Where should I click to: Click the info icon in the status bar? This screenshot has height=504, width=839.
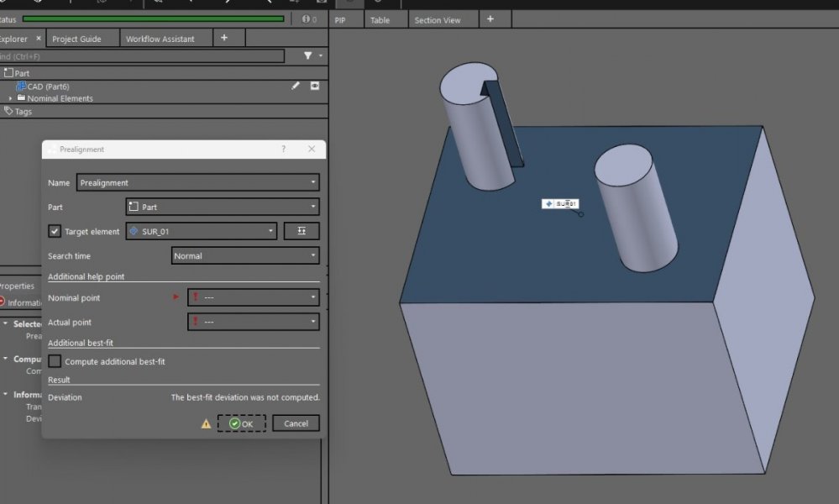pyautogui.click(x=306, y=18)
